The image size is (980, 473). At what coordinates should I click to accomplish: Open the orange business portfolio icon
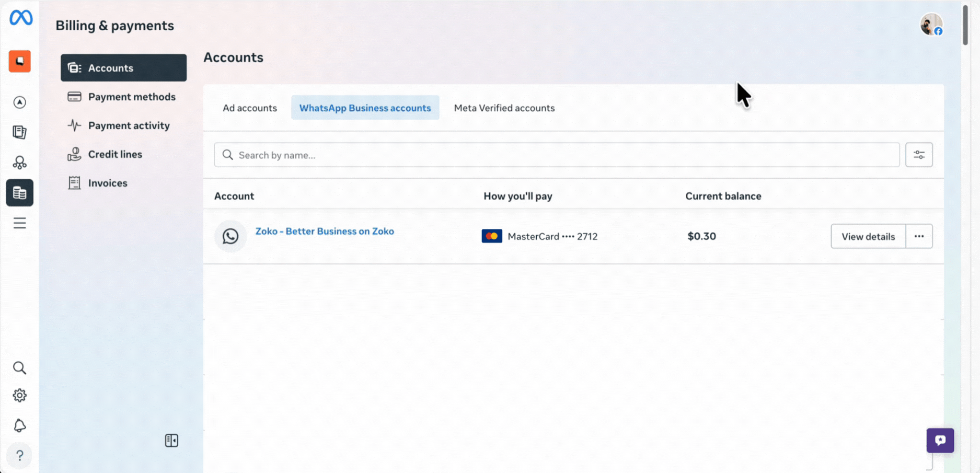pyautogui.click(x=20, y=61)
